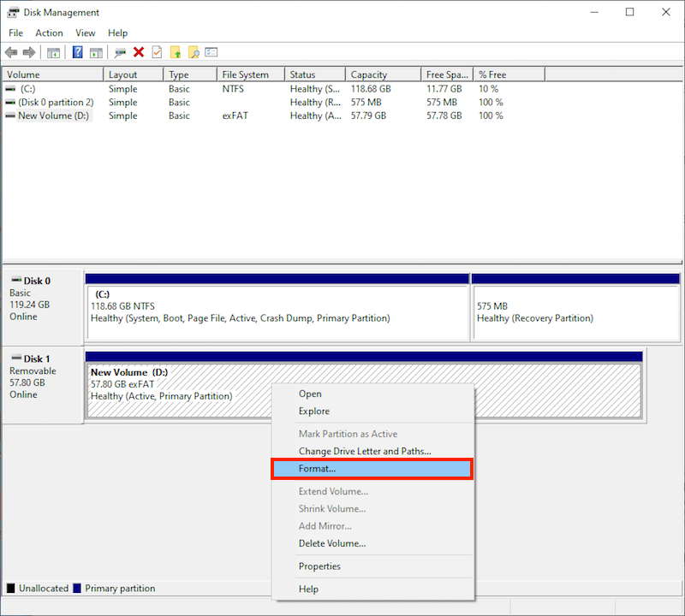Open help via the blue question mark icon
The width and height of the screenshot is (685, 616).
(77, 51)
